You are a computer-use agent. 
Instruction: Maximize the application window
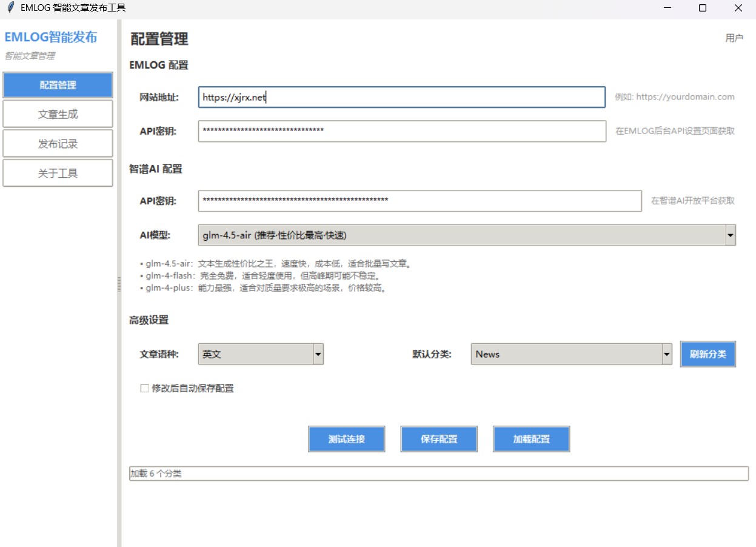point(703,8)
